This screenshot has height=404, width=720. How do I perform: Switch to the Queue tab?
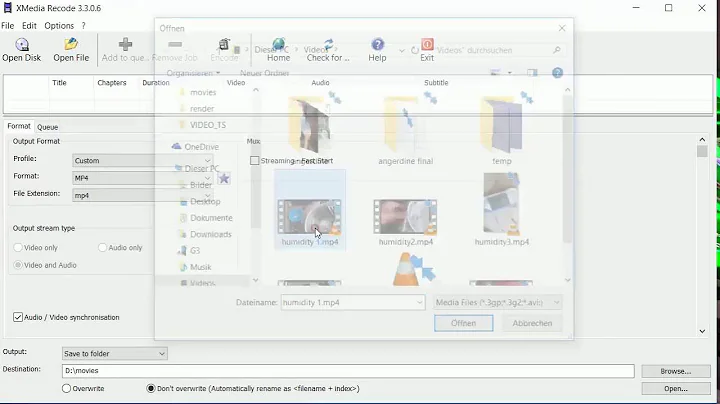tap(47, 127)
